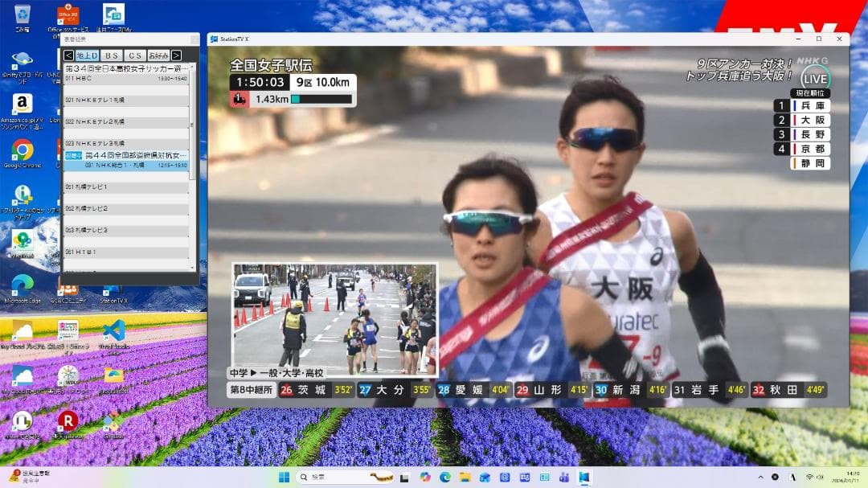Open Visual Studio Code from the desktop
Viewport: 868px width, 488px height.
[x=116, y=328]
